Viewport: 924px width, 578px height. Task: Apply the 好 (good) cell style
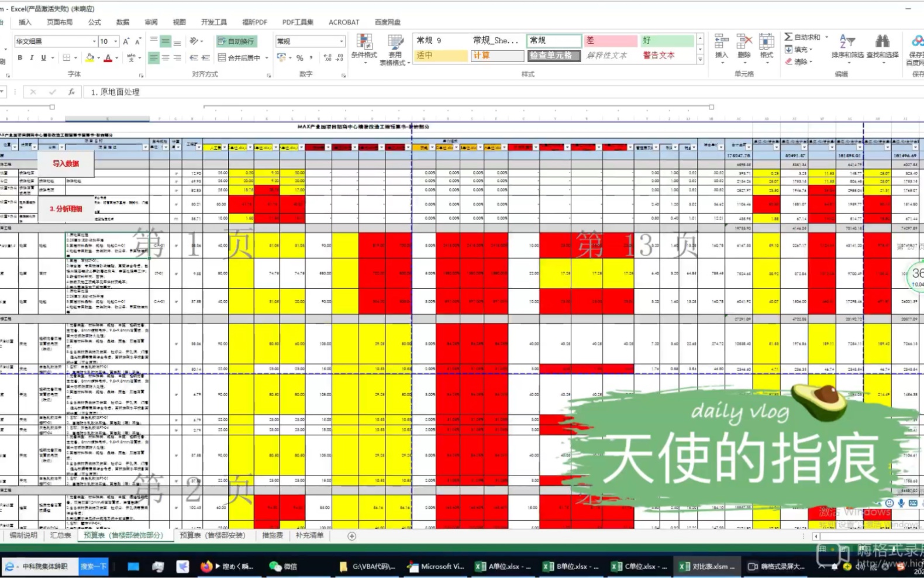[x=667, y=40]
